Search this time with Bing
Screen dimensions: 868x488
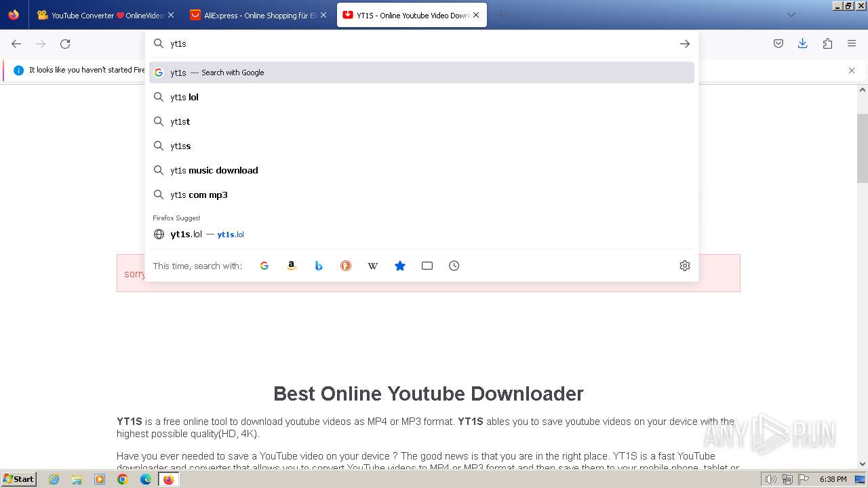[x=319, y=266]
